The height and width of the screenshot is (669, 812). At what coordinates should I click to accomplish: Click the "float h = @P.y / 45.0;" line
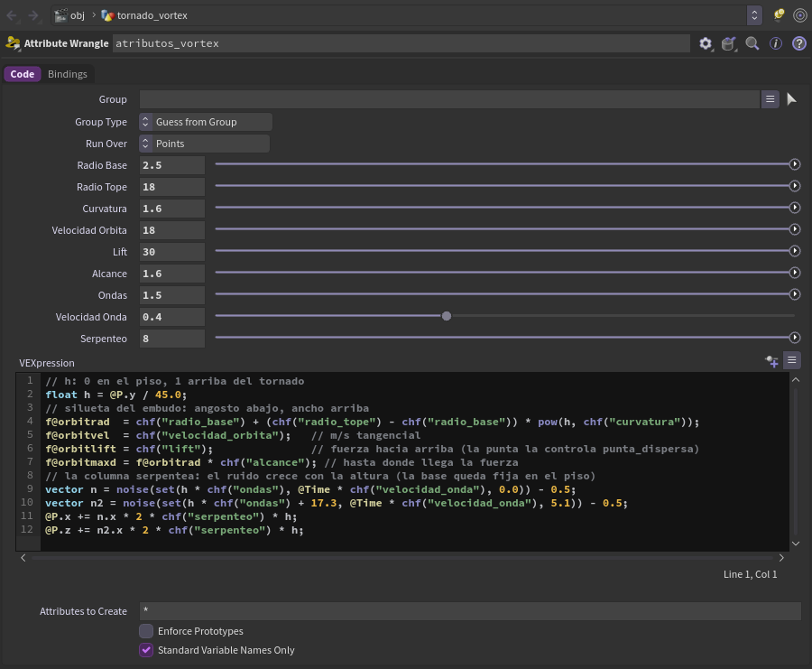pyautogui.click(x=116, y=395)
